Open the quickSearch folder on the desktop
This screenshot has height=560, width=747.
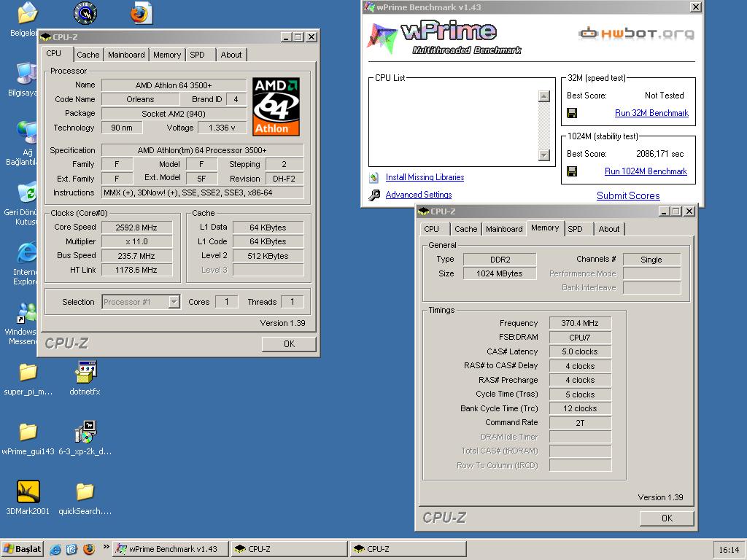[85, 492]
